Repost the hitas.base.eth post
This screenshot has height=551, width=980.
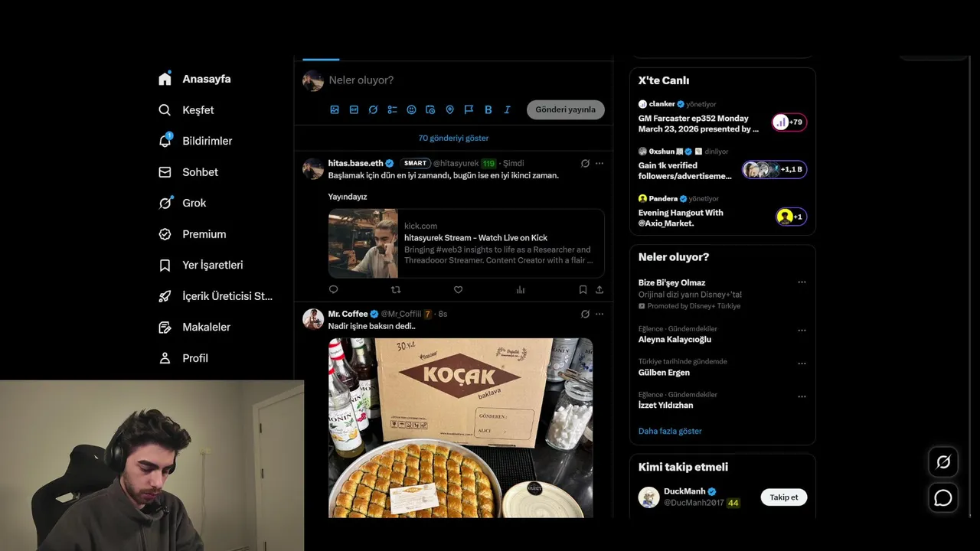tap(396, 289)
